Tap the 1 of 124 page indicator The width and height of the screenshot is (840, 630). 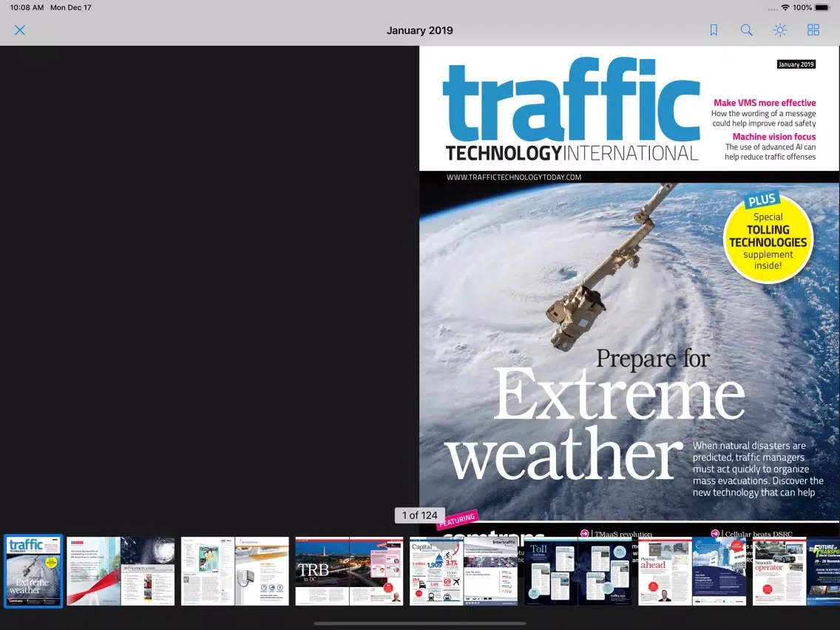pyautogui.click(x=419, y=515)
